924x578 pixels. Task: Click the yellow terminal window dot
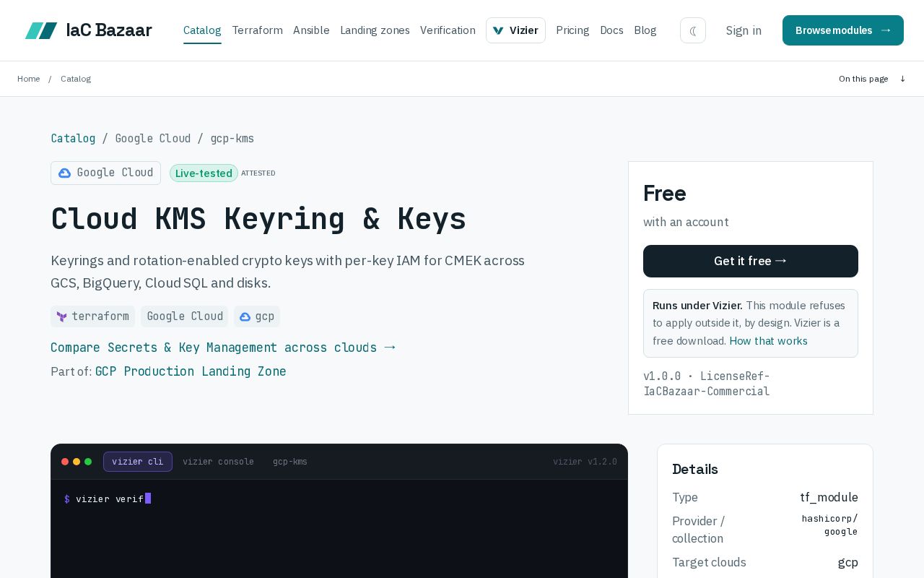point(77,462)
